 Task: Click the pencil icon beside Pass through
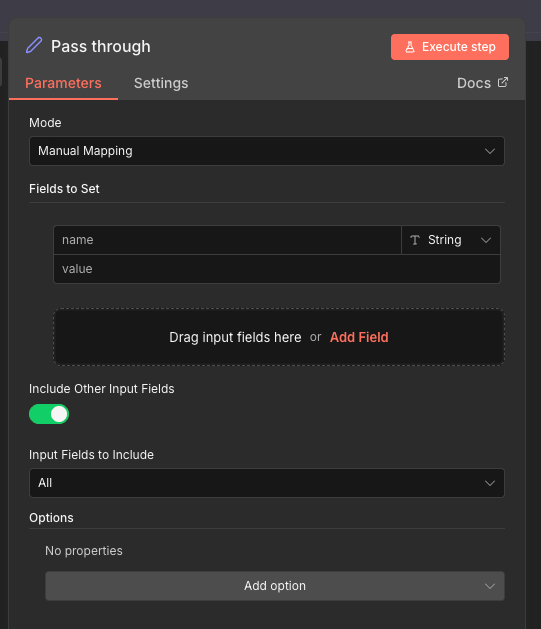coord(34,45)
